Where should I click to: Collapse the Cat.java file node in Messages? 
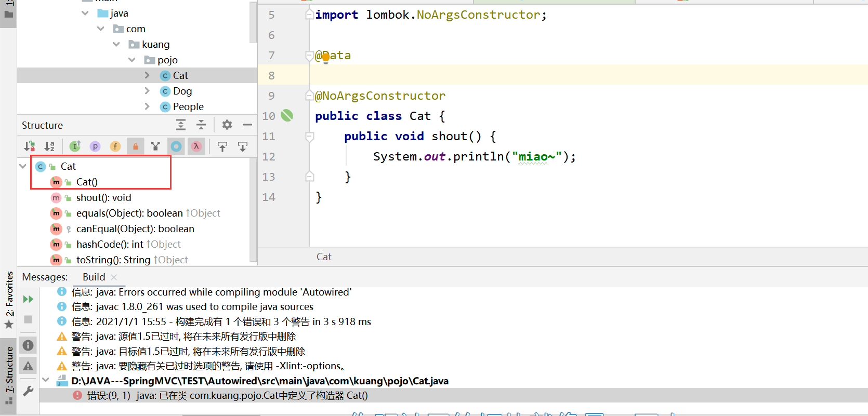pos(46,380)
